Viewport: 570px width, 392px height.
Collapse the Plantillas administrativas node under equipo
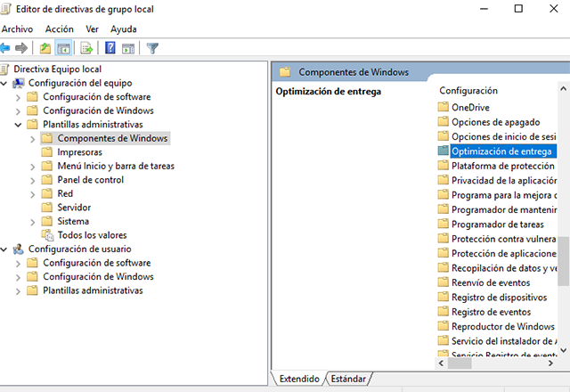19,125
